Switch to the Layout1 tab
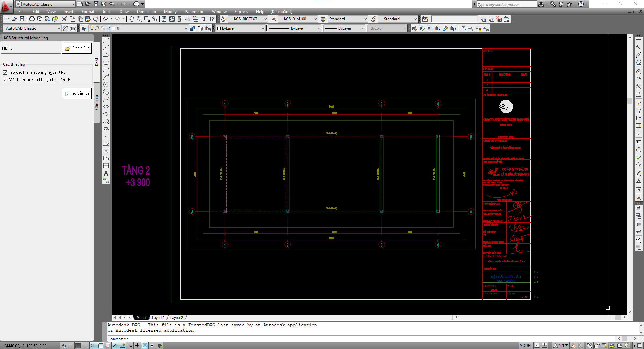This screenshot has width=644, height=349. coord(158,317)
